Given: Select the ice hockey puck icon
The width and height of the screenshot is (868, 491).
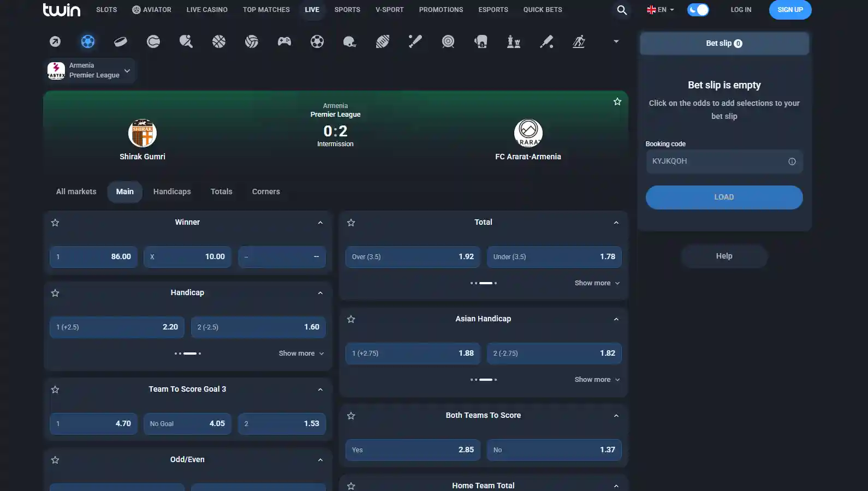Looking at the screenshot, I should click(x=121, y=41).
